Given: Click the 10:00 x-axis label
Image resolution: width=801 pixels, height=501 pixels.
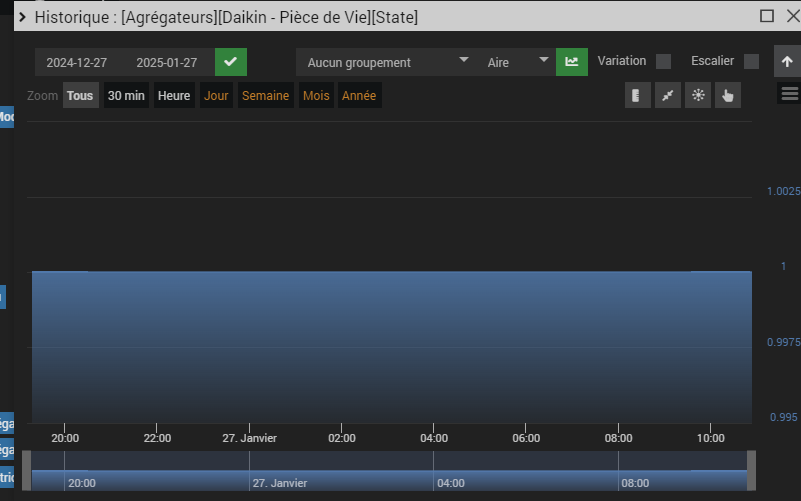Looking at the screenshot, I should [x=711, y=438].
